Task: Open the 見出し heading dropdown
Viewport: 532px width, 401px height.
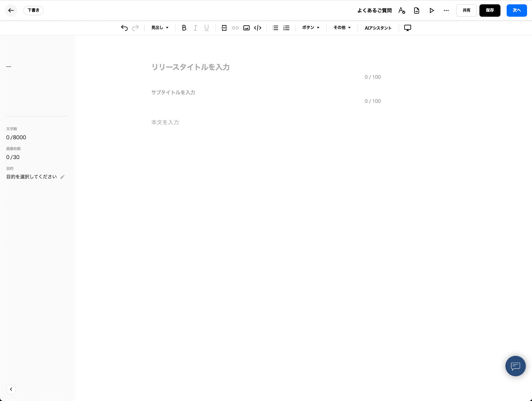Action: click(159, 28)
